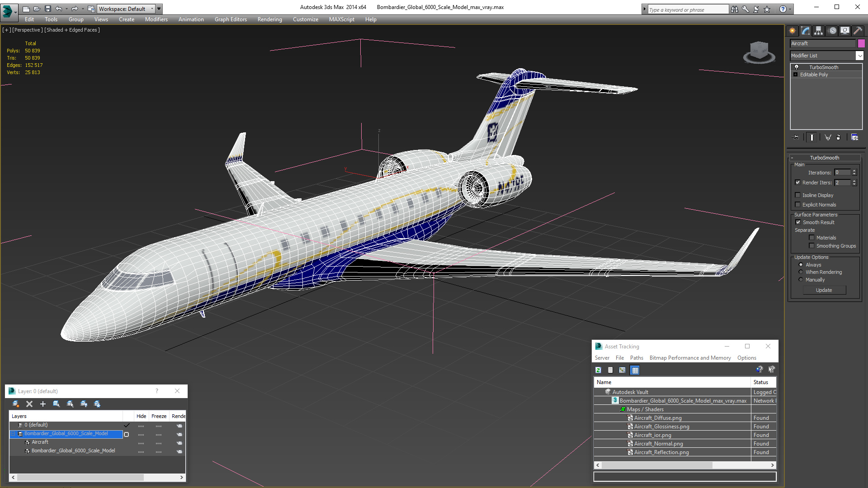The image size is (868, 488).
Task: Click the viewport Perspective label
Action: 28,30
